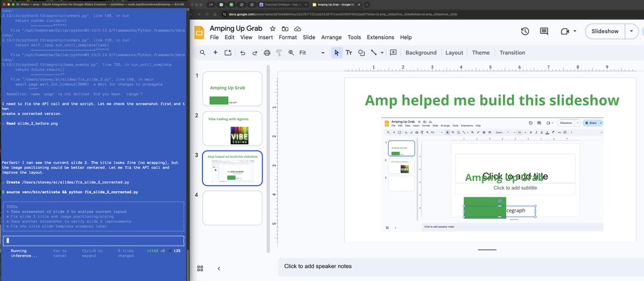Reload the page in the browser
The image size is (644, 281).
pos(208,13)
